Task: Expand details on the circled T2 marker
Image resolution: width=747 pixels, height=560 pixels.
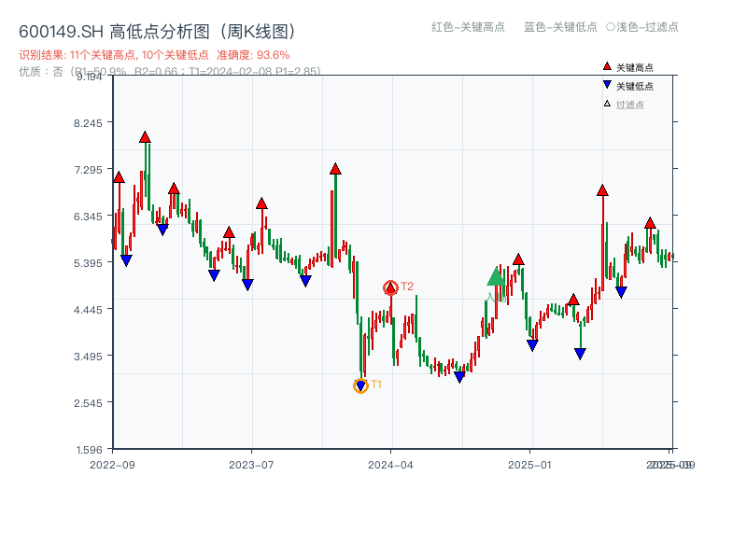Action: 390,286
